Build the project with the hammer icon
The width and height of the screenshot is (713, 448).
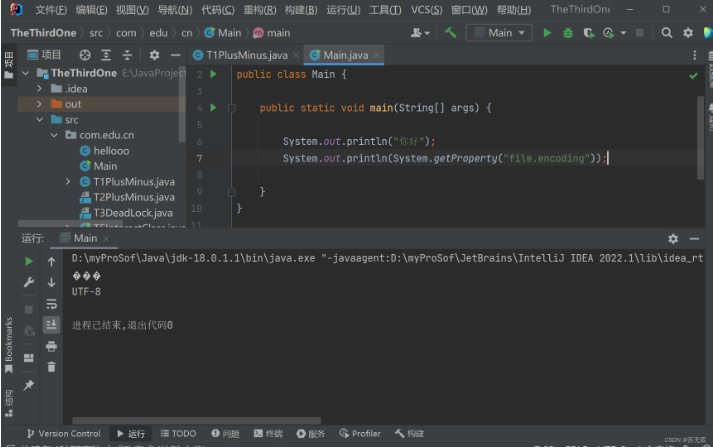[450, 32]
